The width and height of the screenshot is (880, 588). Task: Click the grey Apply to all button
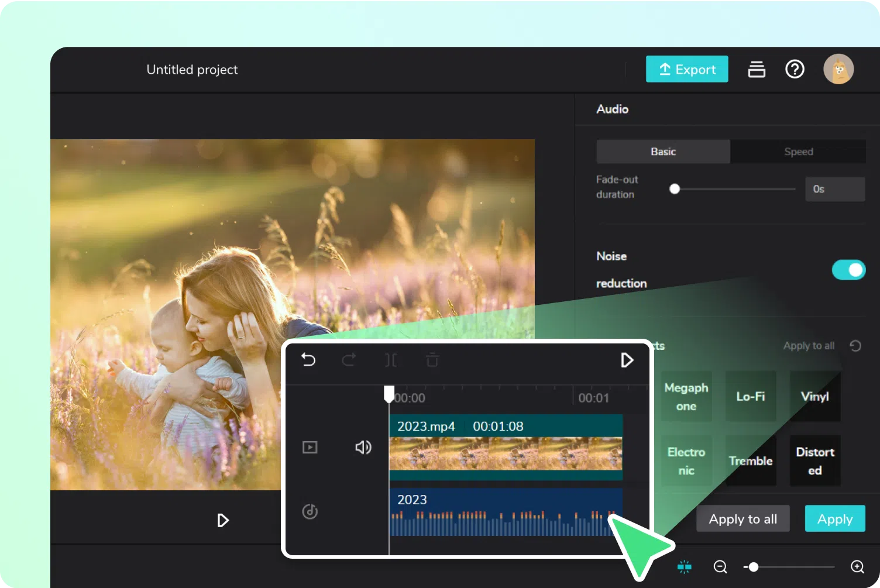(743, 518)
